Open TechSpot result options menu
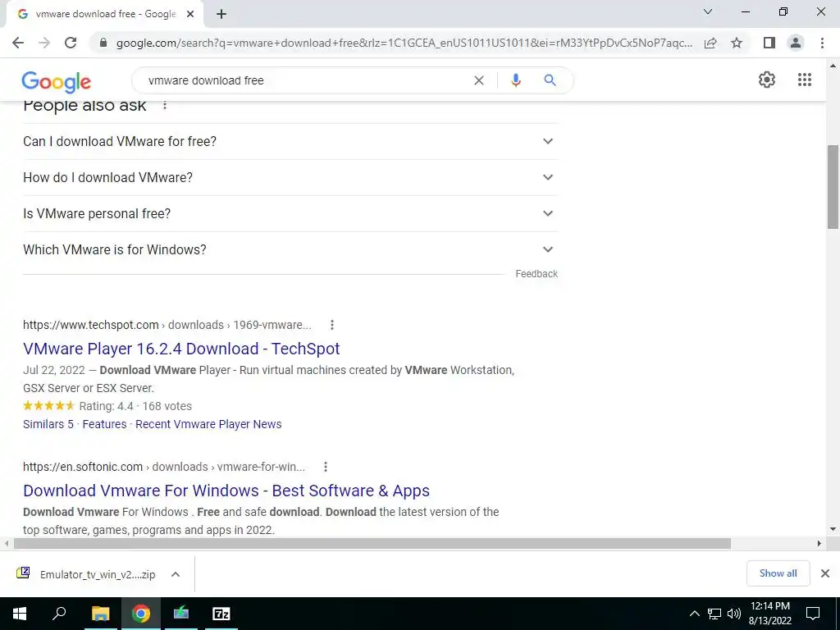The width and height of the screenshot is (840, 630). (x=332, y=325)
